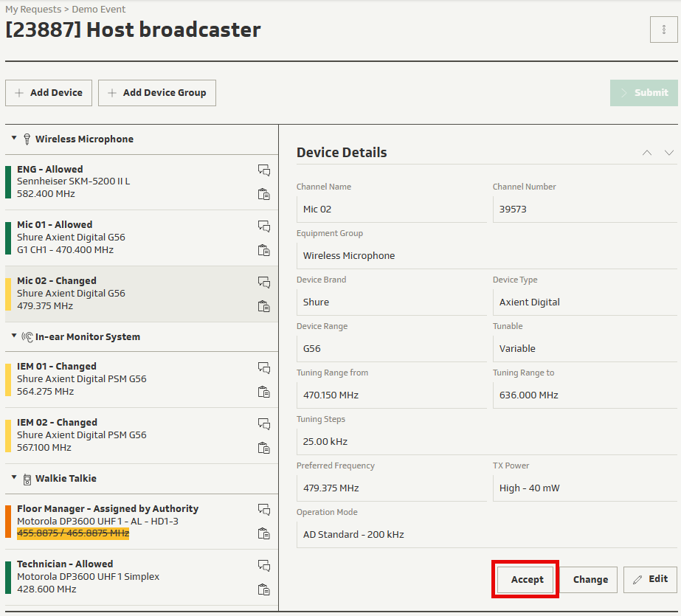Click the Edit button in Device Details

(x=650, y=579)
